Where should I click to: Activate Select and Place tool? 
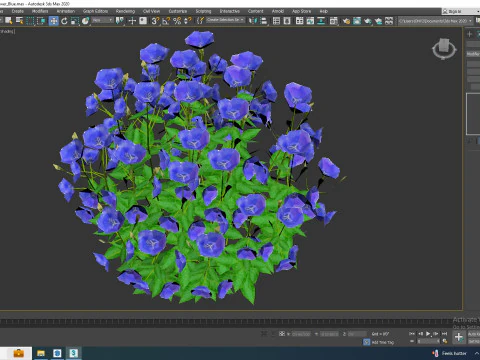86,21
